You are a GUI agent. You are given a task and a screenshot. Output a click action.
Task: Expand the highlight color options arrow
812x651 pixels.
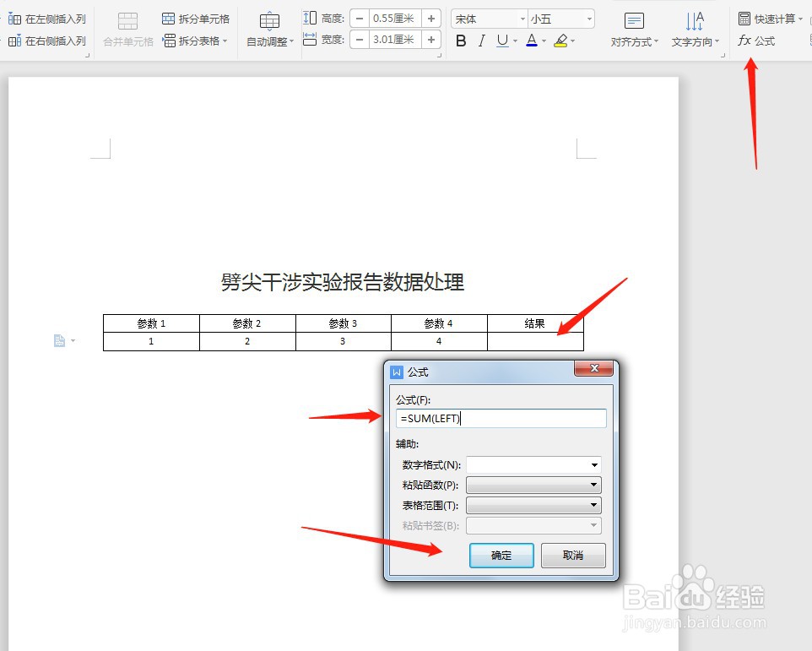(572, 41)
